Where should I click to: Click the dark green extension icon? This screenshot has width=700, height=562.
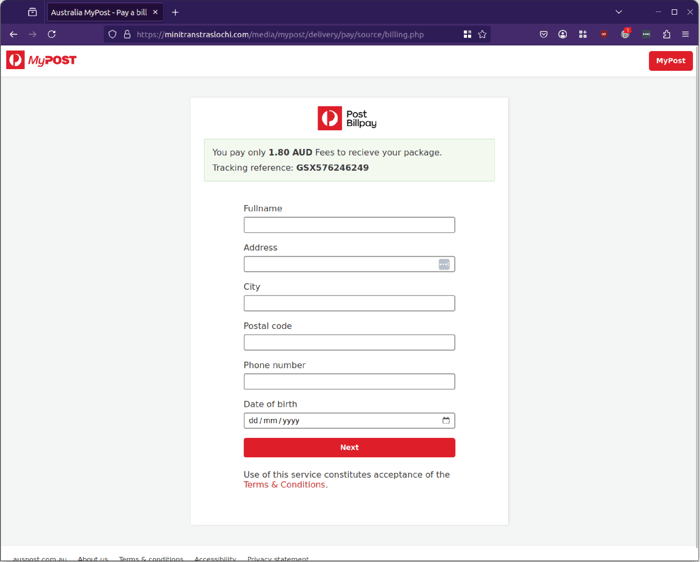[646, 34]
